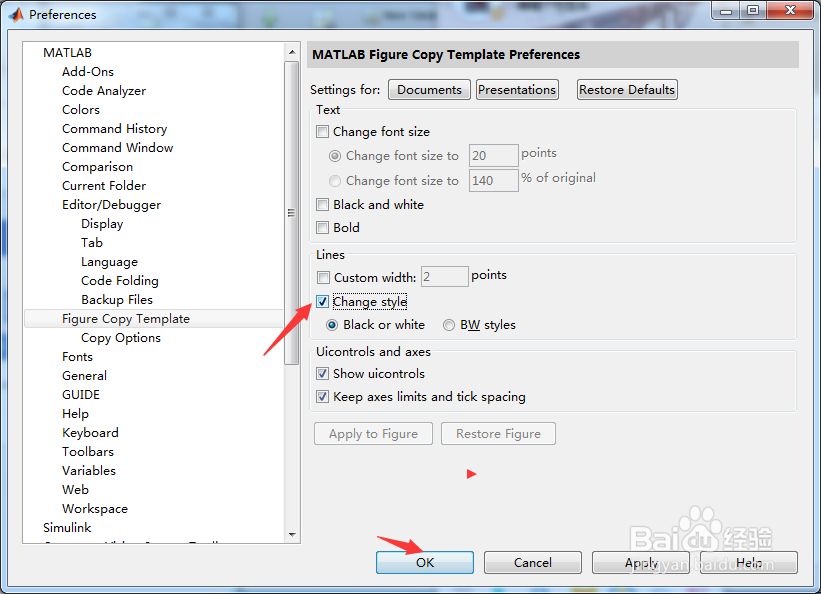The width and height of the screenshot is (821, 594).
Task: Select the Tab preferences item
Action: [x=92, y=243]
